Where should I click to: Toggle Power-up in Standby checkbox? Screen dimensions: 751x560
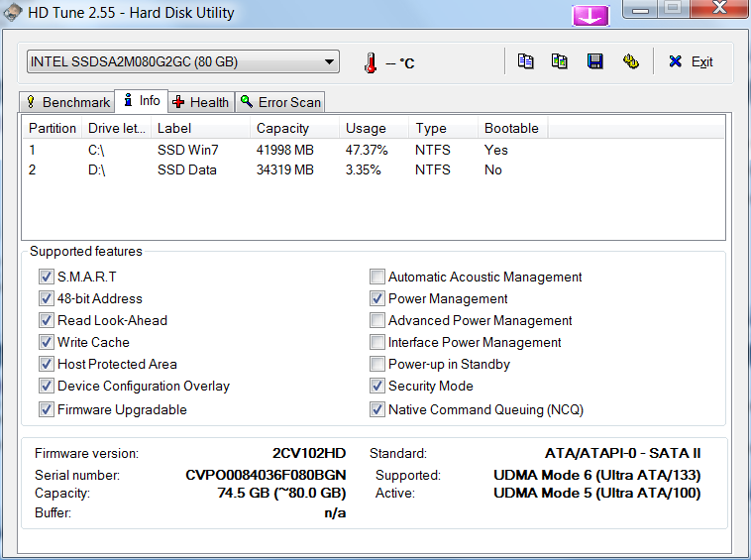point(377,364)
